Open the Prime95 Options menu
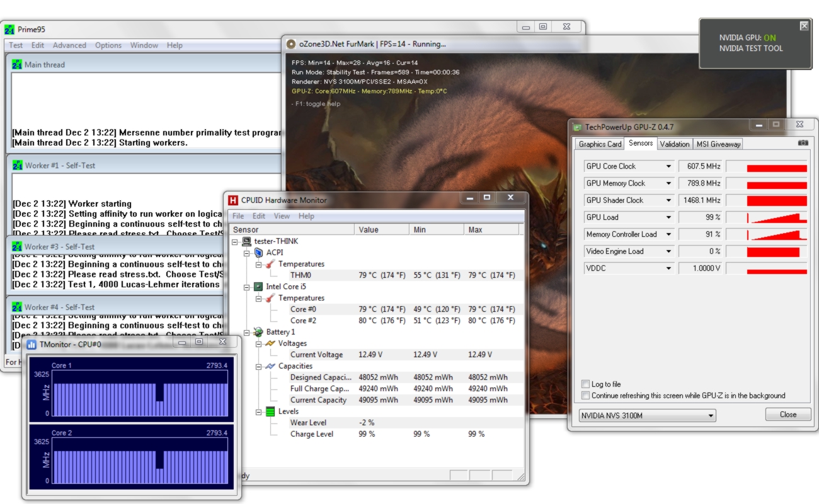This screenshot has width=819, height=504. pos(108,45)
